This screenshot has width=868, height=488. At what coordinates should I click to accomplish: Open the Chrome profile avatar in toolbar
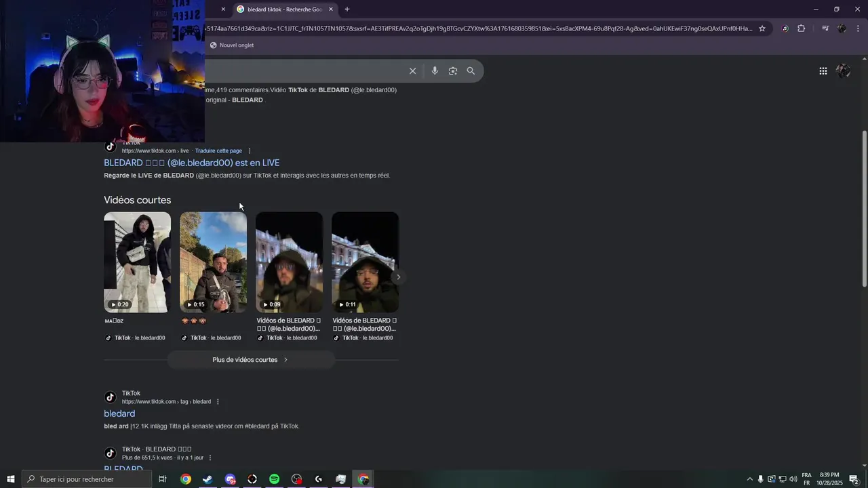(x=842, y=28)
